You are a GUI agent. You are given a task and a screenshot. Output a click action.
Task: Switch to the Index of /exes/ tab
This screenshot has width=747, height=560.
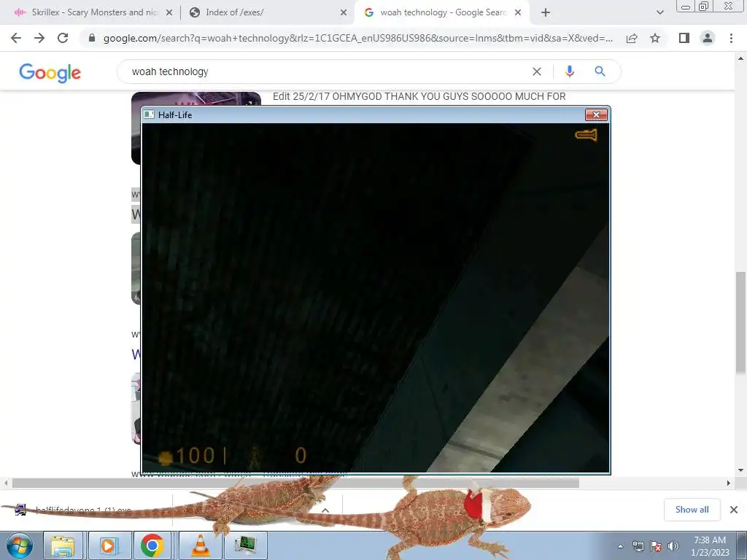click(x=267, y=12)
